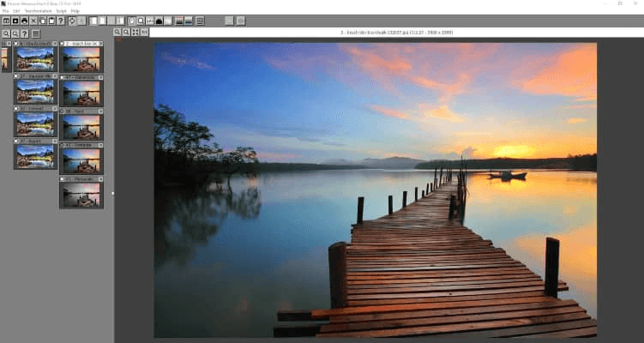
Task: Zoom in on the node panel with magnifier
Action: (5, 33)
